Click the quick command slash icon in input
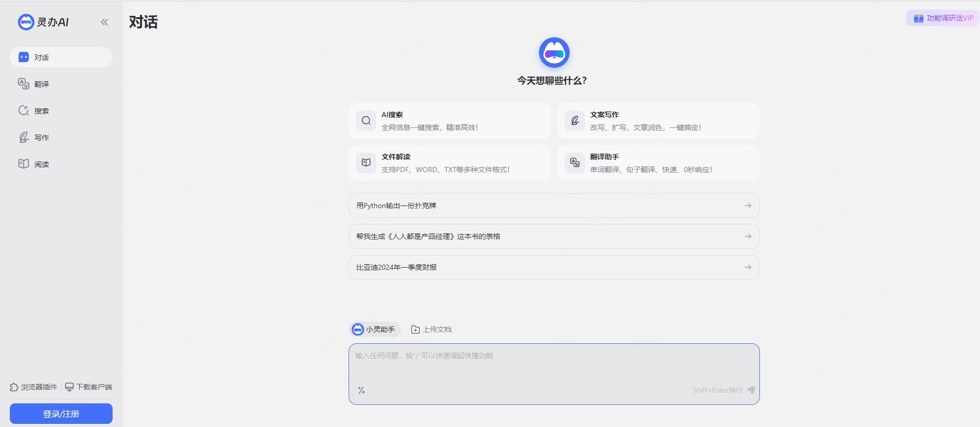980x427 pixels. click(x=361, y=391)
